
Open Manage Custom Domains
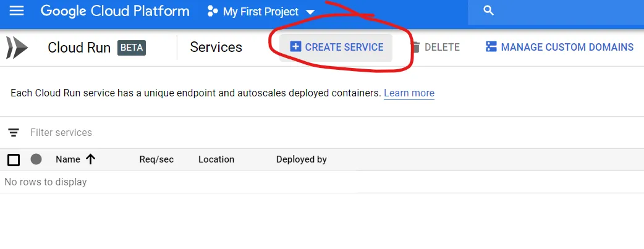559,47
